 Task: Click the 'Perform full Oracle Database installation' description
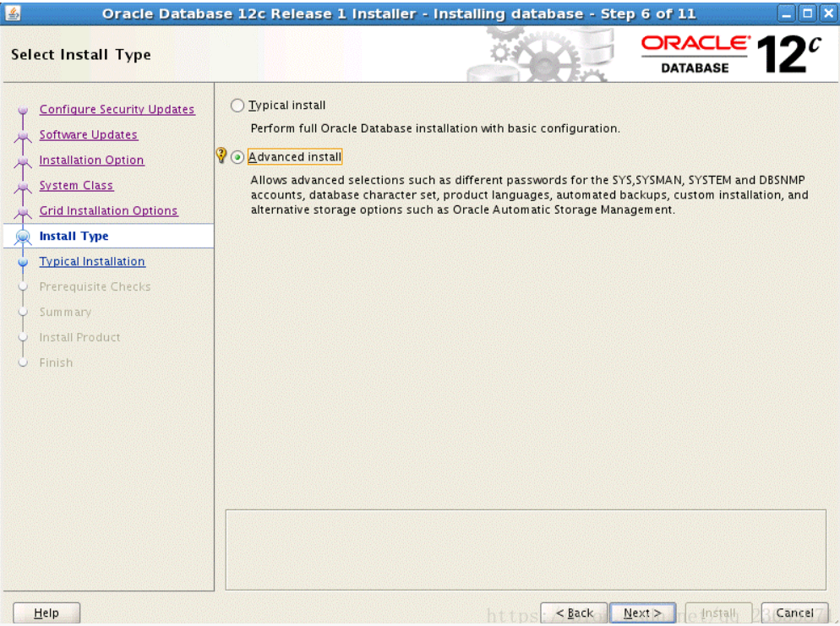point(435,128)
